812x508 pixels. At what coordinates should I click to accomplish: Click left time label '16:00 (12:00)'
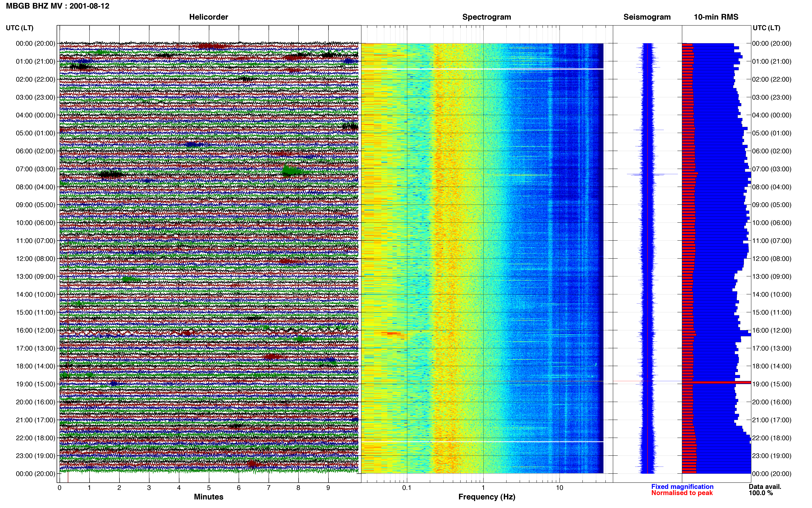coord(36,330)
